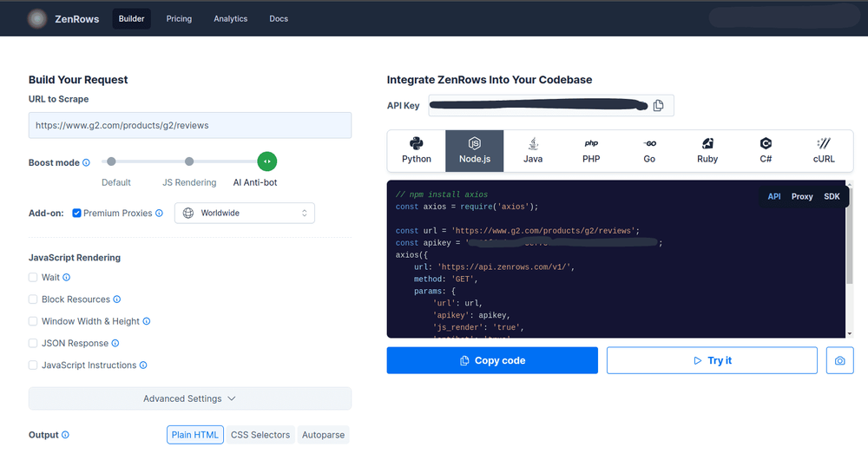
Task: Take a screenshot with camera button
Action: click(x=839, y=360)
